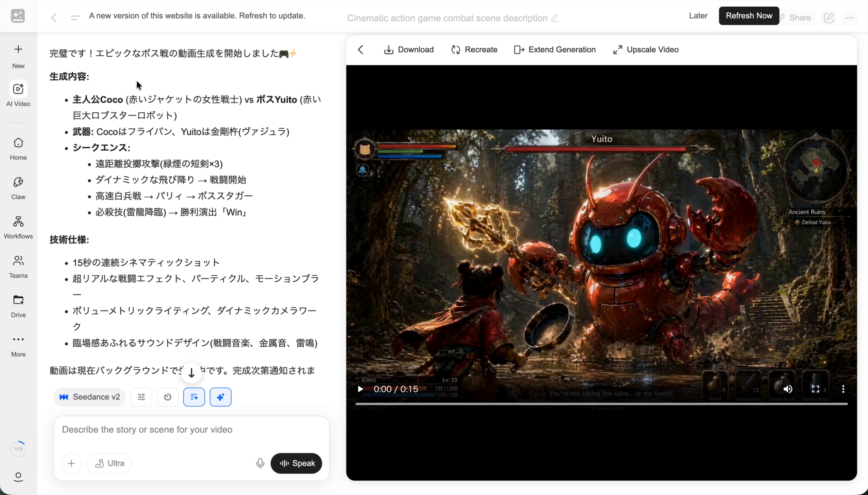This screenshot has height=495, width=868.
Task: Open the AI Video section in sidebar
Action: pyautogui.click(x=18, y=93)
